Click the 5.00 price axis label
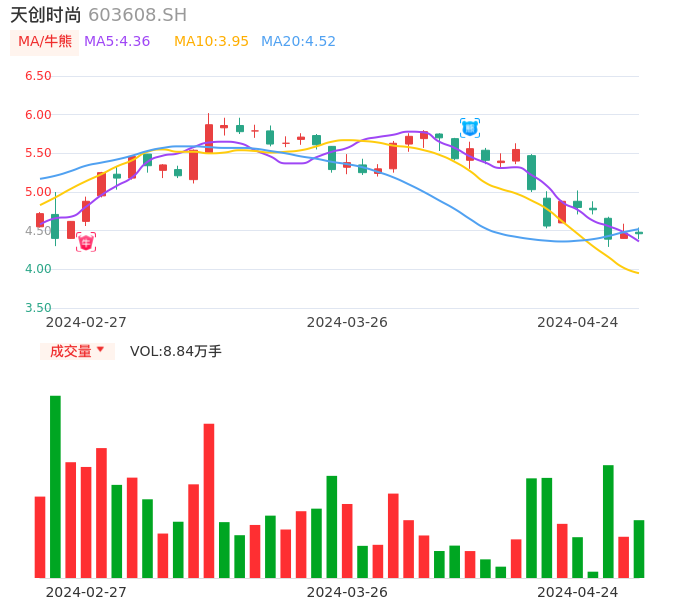The image size is (686, 606). 38,192
